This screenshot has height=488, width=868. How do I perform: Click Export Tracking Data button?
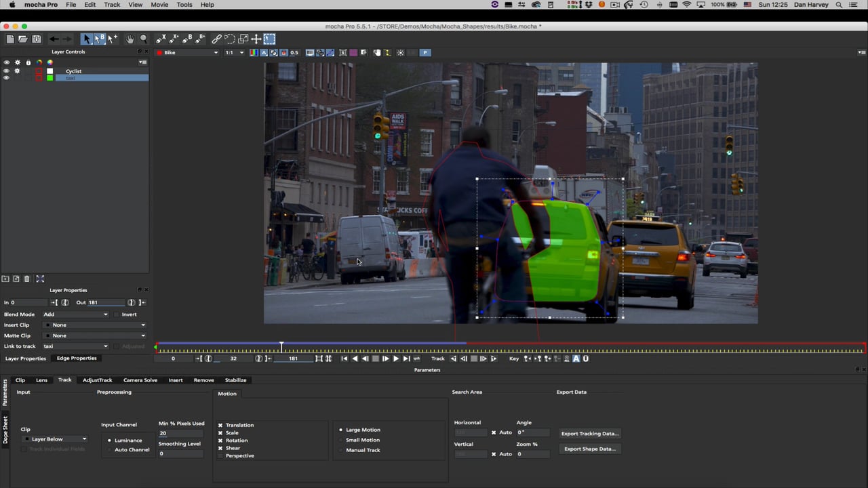pos(590,434)
